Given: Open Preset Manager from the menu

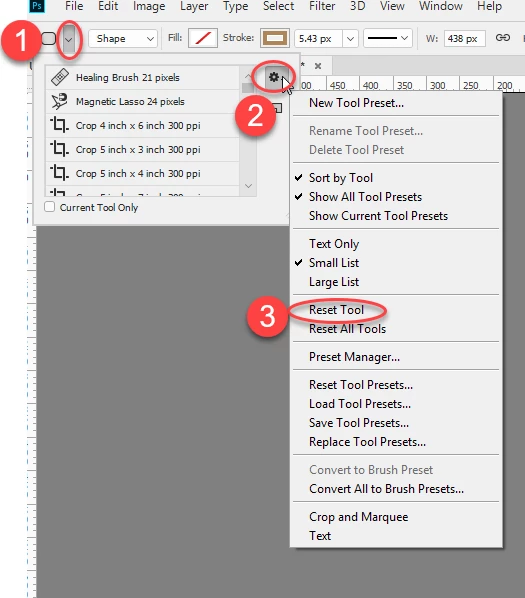Looking at the screenshot, I should (x=396, y=357).
